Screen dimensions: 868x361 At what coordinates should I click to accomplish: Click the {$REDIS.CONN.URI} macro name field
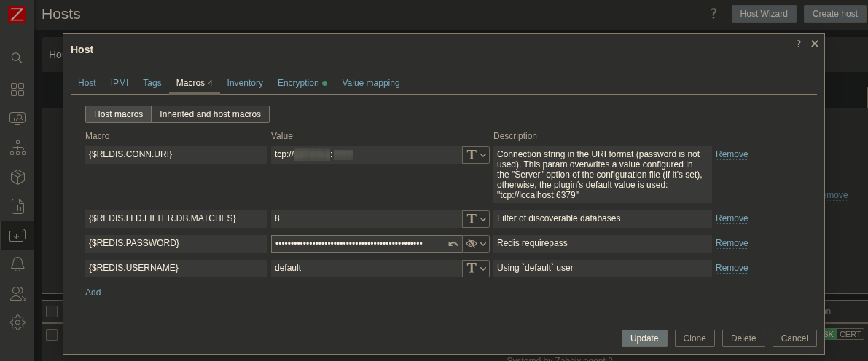(x=176, y=155)
